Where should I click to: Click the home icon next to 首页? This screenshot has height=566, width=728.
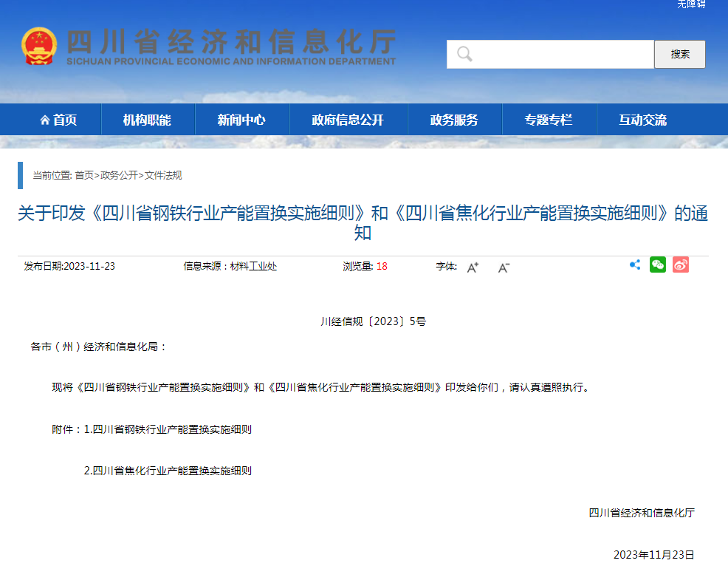(44, 120)
